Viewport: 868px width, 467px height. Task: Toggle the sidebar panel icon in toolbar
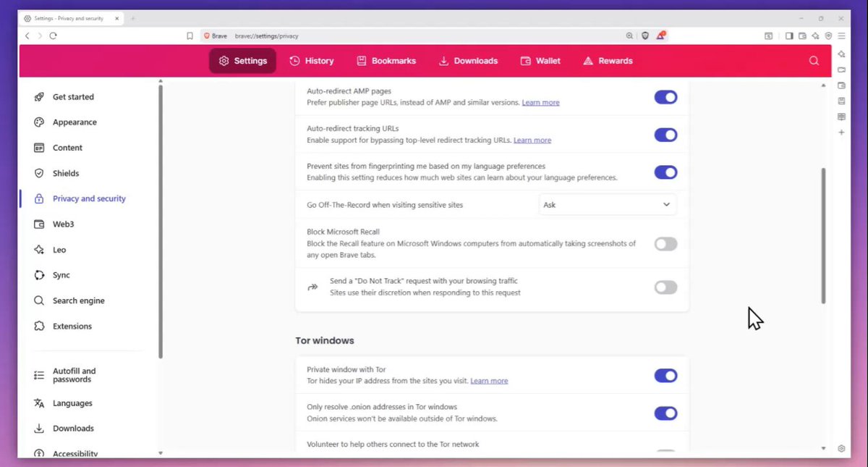[x=789, y=35]
